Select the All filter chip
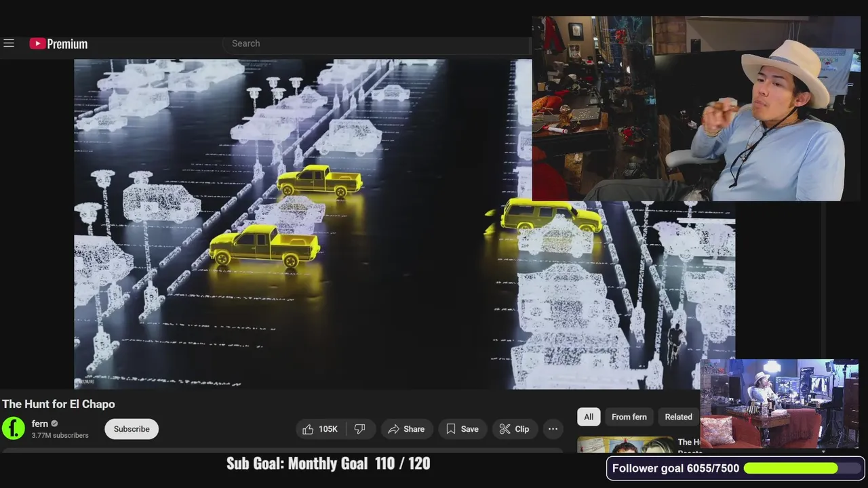The height and width of the screenshot is (488, 868). click(x=589, y=417)
